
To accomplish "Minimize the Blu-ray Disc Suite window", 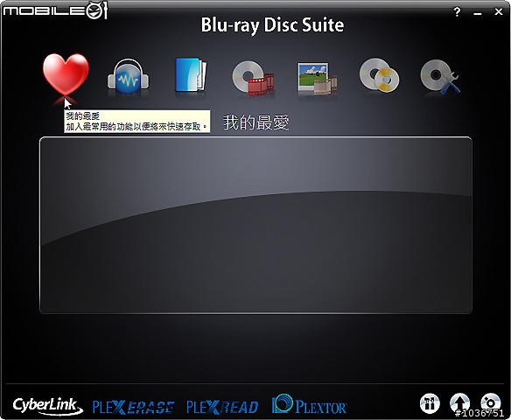I will [478, 13].
